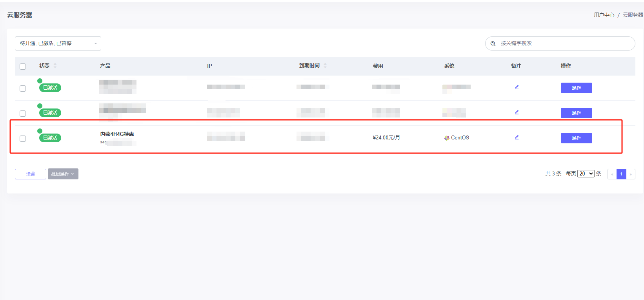Sort by 到期时间 column arrows

coord(325,66)
